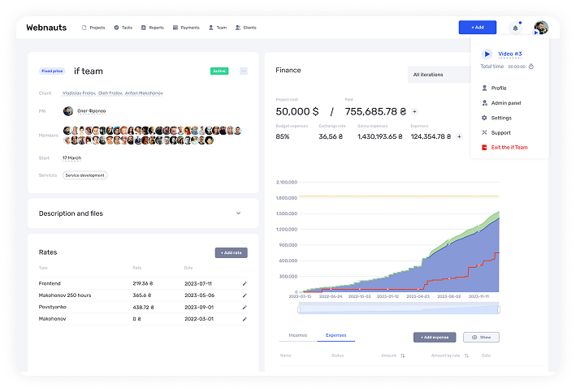Edit the Povstyanko rate
The image size is (576, 392).
pyautogui.click(x=245, y=308)
